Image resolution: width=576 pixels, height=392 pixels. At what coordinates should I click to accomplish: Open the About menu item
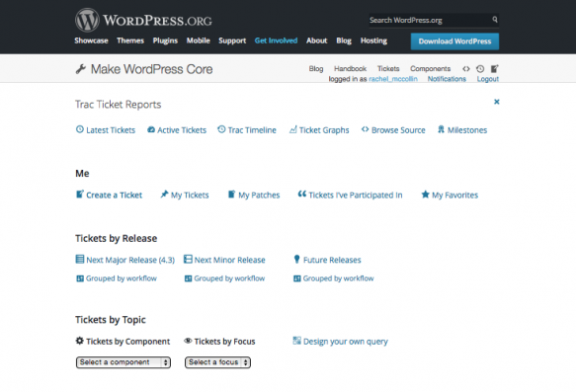tap(317, 40)
